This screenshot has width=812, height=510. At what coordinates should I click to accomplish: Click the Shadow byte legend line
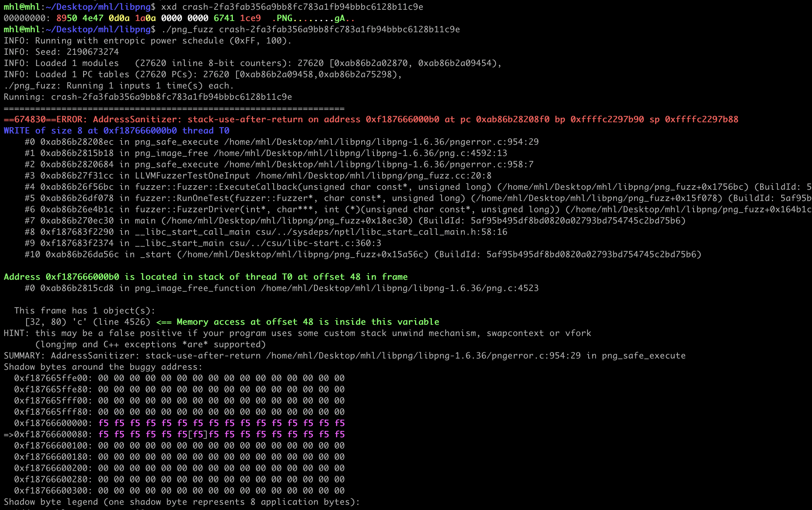point(181,502)
